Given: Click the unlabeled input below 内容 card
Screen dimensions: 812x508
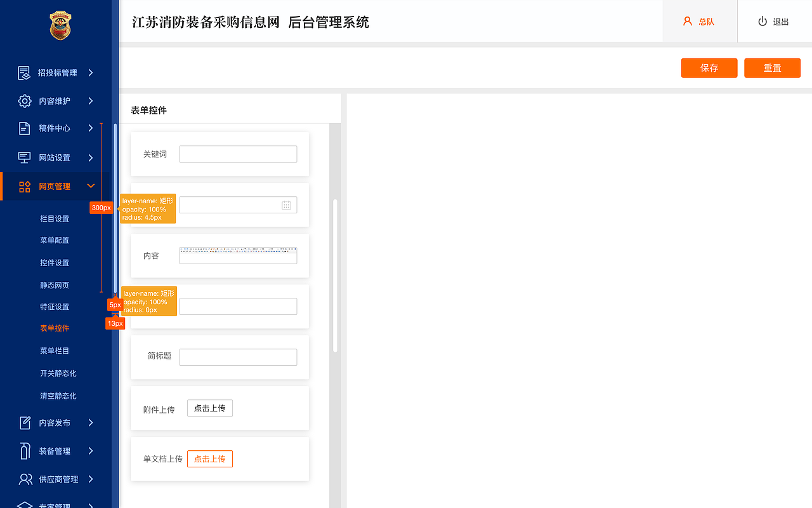Looking at the screenshot, I should click(238, 306).
